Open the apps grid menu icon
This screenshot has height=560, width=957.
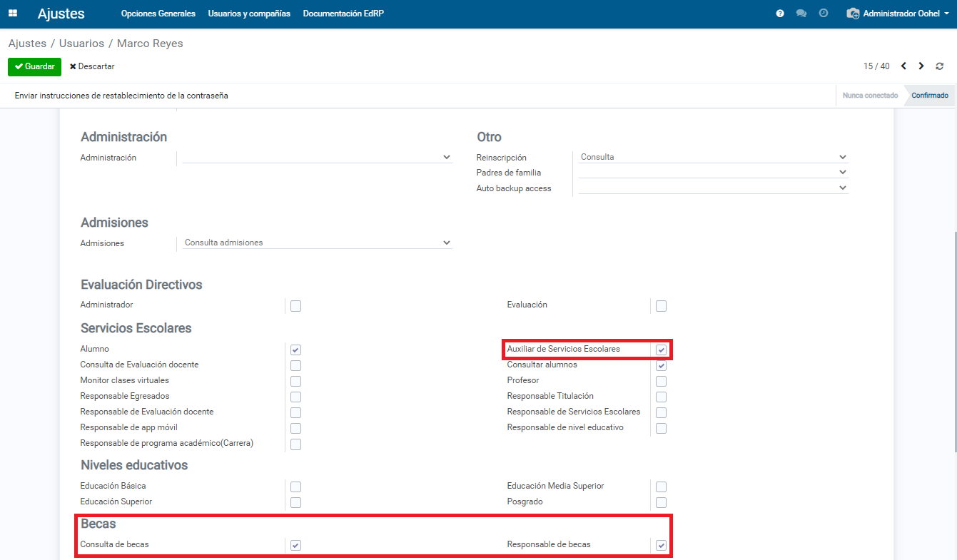(13, 14)
